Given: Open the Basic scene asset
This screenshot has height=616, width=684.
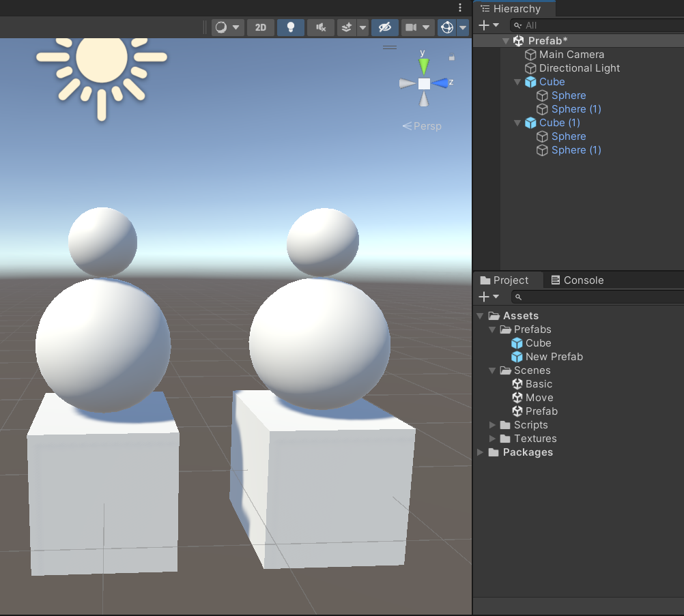Looking at the screenshot, I should tap(538, 383).
